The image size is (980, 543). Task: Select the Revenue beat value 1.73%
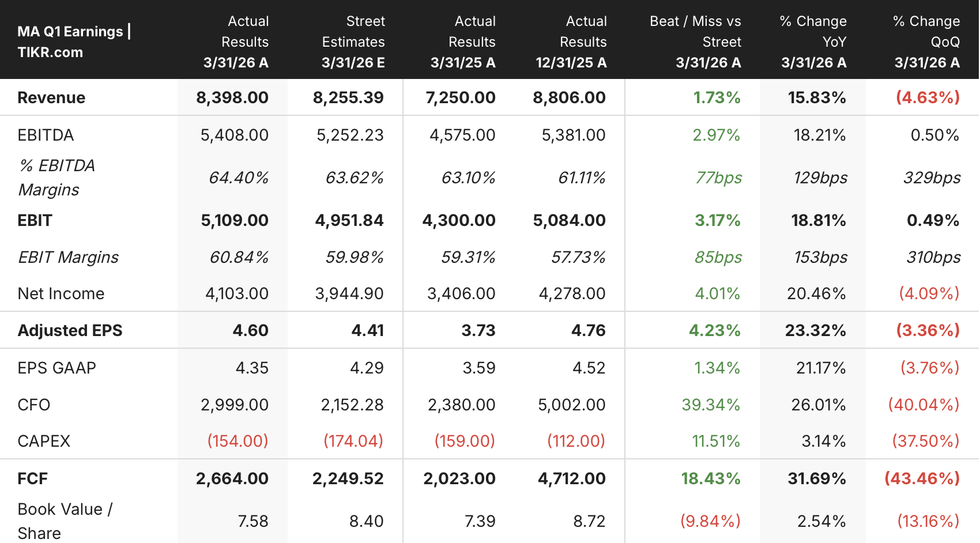[x=717, y=97]
